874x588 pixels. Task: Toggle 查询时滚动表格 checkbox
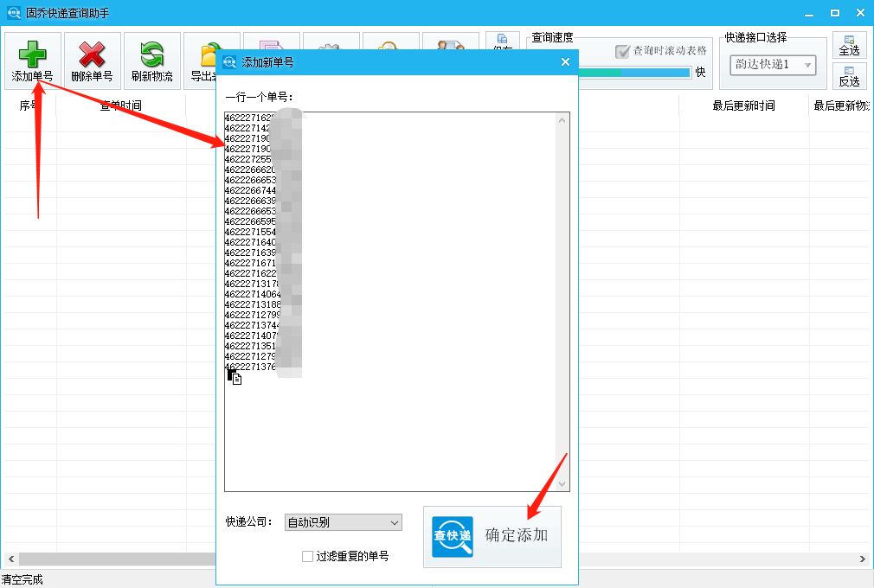pyautogui.click(x=622, y=51)
